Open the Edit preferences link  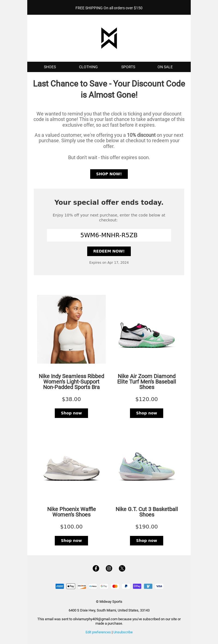[x=98, y=632]
